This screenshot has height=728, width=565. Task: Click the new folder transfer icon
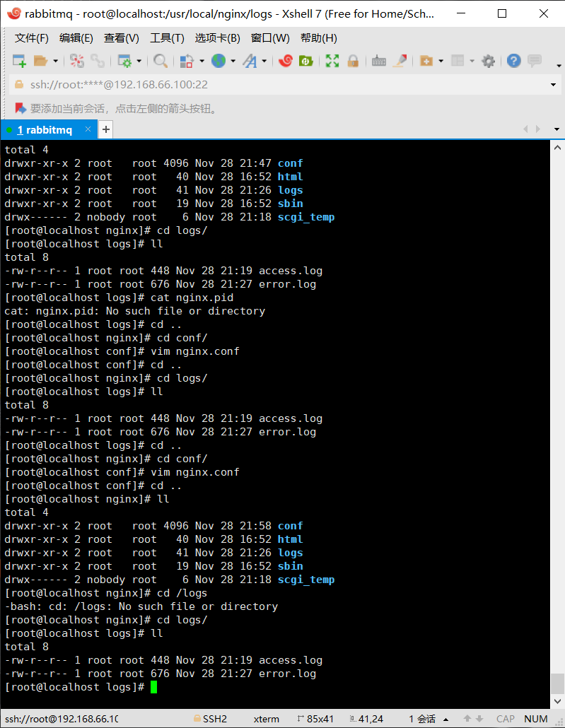(x=426, y=61)
